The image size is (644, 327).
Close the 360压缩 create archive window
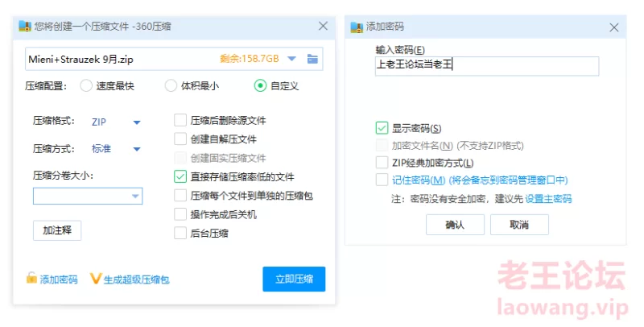pyautogui.click(x=324, y=26)
